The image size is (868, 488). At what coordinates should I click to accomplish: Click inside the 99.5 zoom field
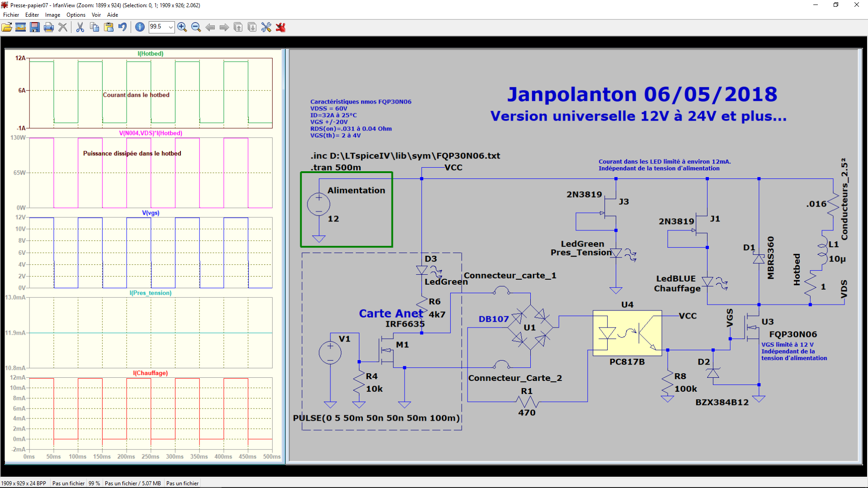point(157,27)
